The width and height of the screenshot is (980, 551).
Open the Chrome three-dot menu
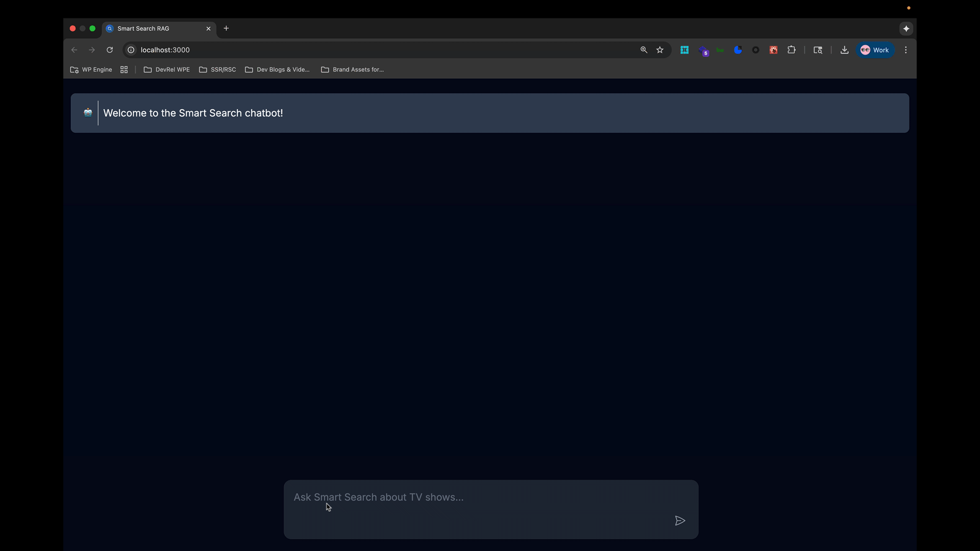(x=905, y=50)
